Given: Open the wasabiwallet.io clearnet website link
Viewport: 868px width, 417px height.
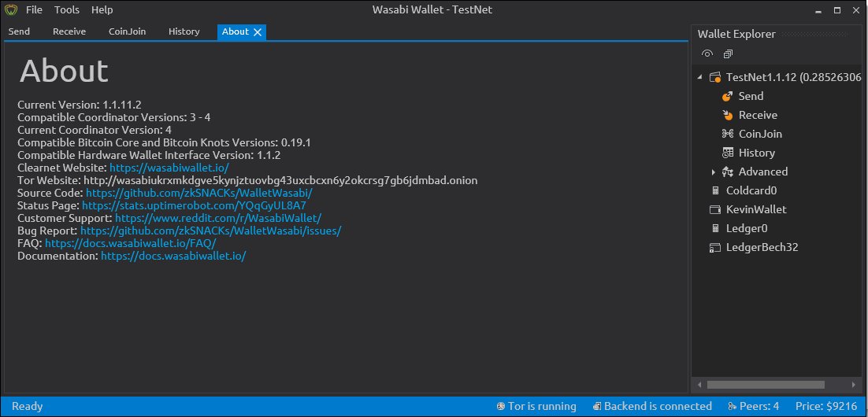Looking at the screenshot, I should pyautogui.click(x=169, y=168).
